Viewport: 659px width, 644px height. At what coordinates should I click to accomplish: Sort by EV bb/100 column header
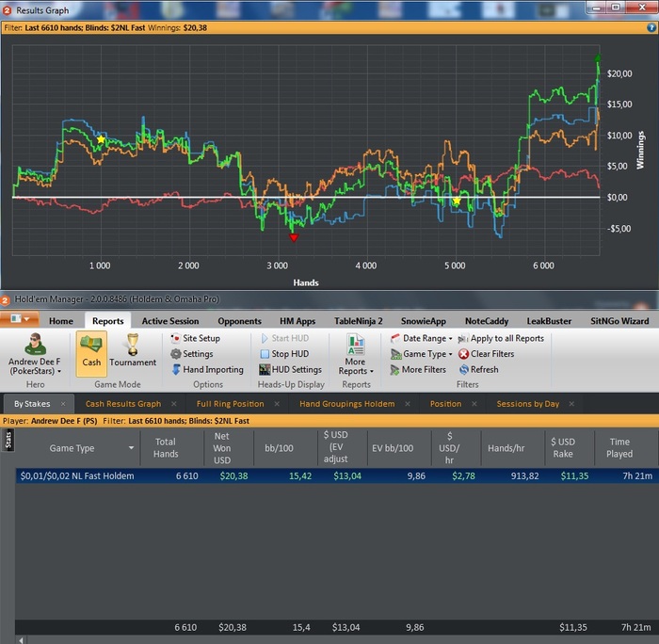click(x=393, y=447)
